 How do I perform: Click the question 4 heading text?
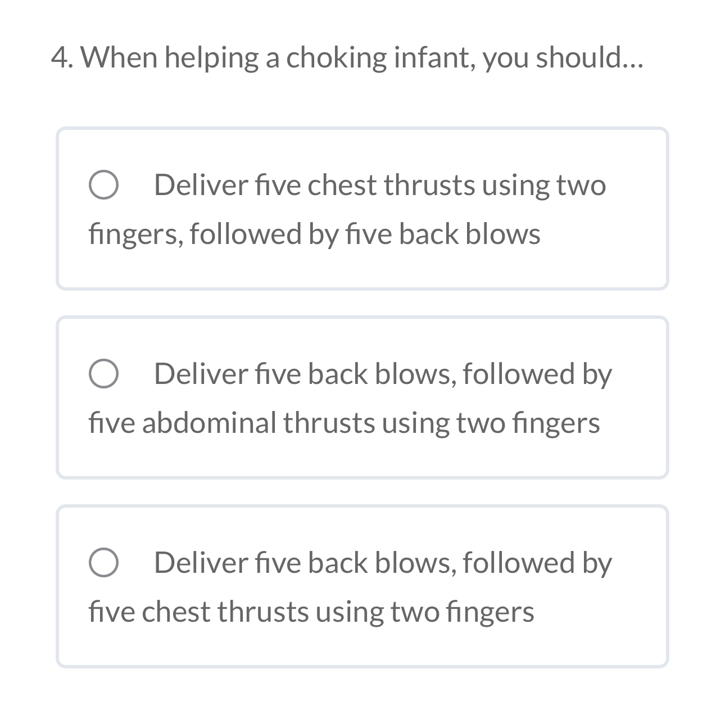pos(347,56)
